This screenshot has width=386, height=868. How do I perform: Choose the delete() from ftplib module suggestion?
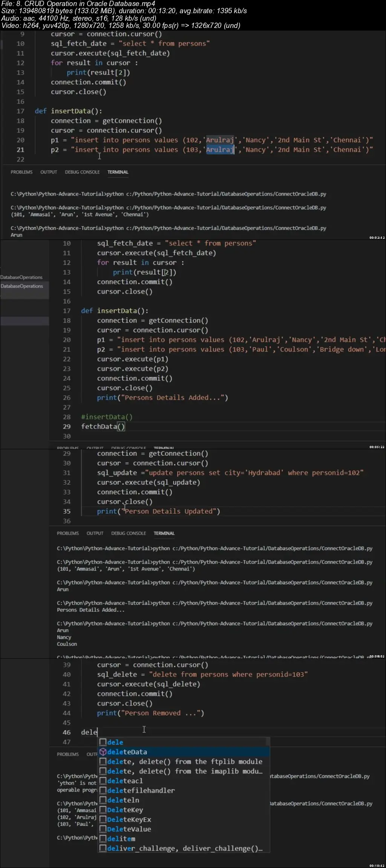point(184,762)
